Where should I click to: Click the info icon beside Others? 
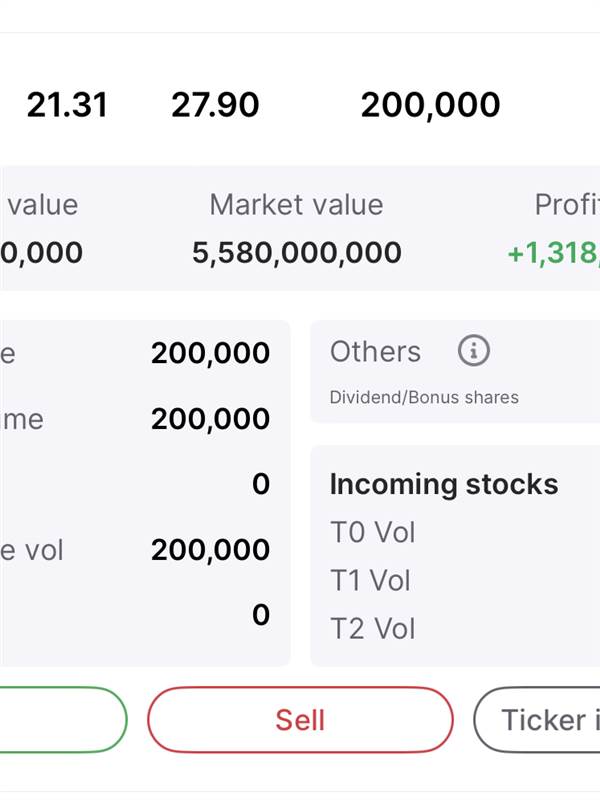click(x=474, y=351)
